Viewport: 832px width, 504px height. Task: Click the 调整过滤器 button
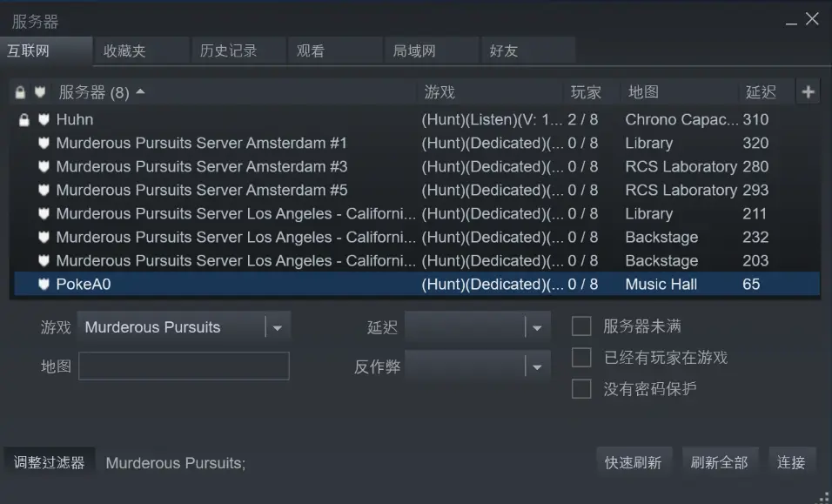[x=50, y=462]
